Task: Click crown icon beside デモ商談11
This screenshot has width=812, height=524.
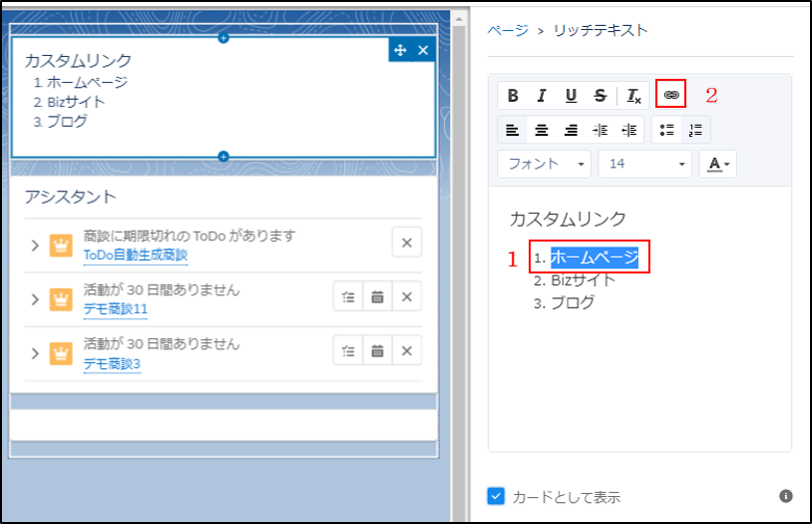Action: point(61,299)
